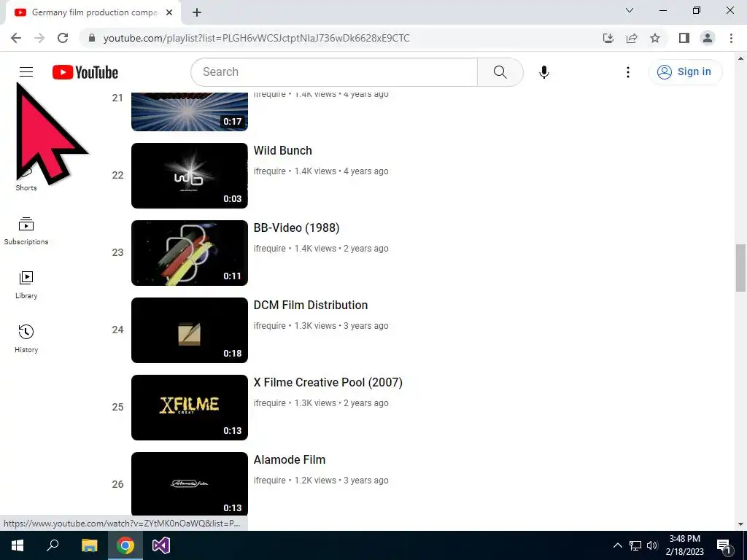The image size is (747, 560).
Task: Open the Alamode Film title
Action: 290,459
